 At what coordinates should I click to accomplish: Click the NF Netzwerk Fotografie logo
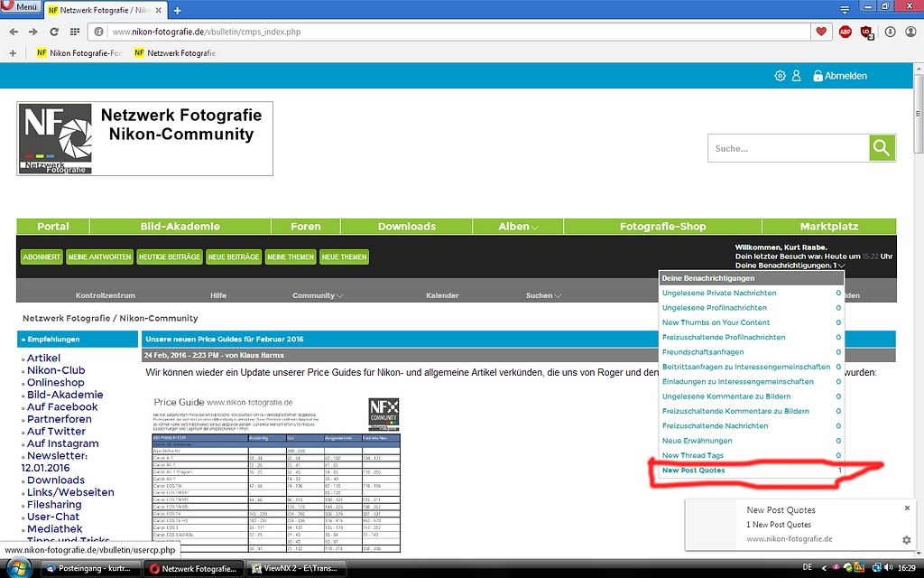145,138
